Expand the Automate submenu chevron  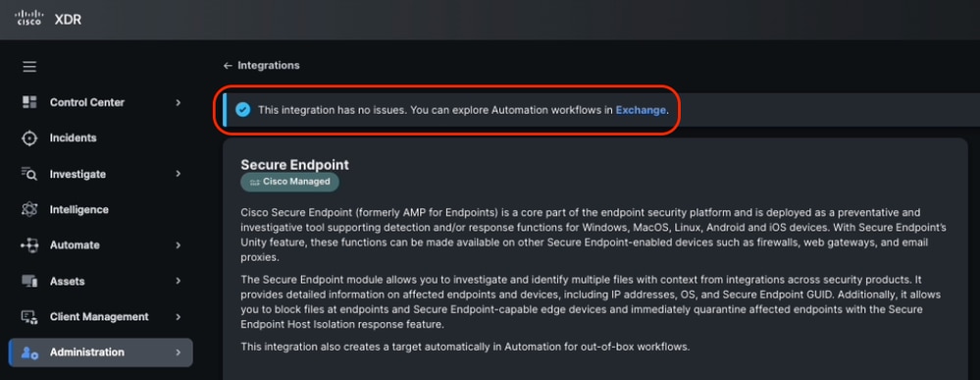tap(179, 245)
